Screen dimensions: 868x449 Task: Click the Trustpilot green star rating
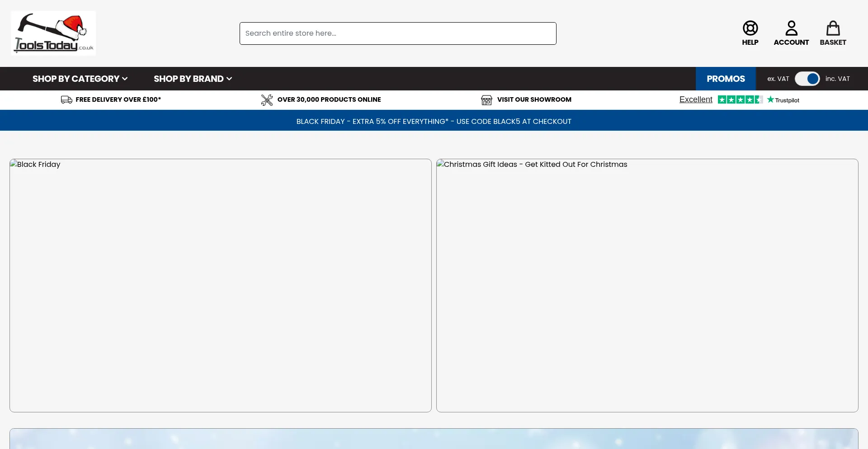pyautogui.click(x=740, y=99)
